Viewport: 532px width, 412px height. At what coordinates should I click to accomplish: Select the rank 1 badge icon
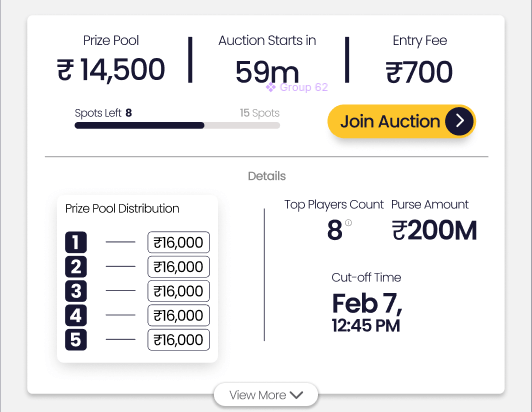pos(76,242)
